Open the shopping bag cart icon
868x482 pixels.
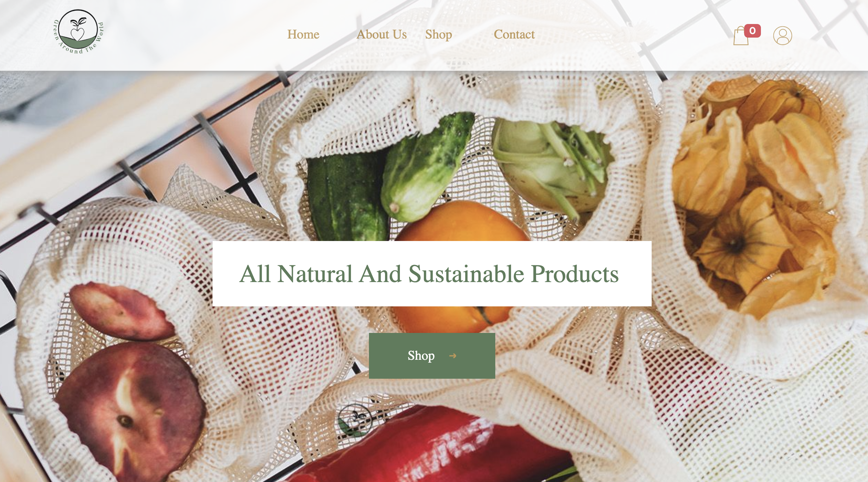coord(741,36)
